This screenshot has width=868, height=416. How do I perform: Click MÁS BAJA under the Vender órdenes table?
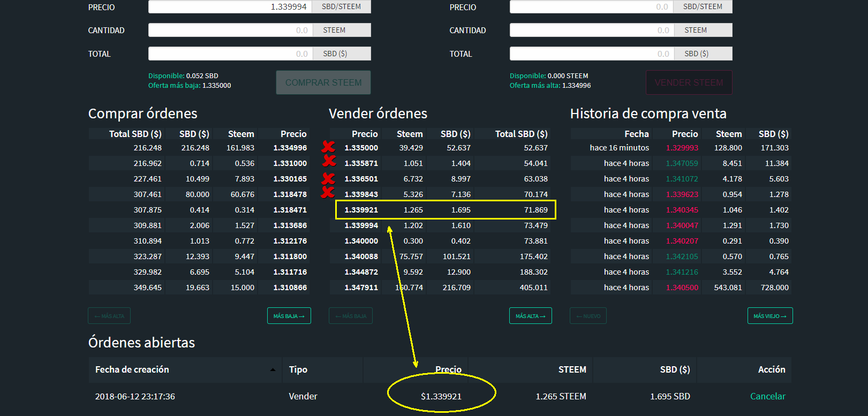[351, 316]
